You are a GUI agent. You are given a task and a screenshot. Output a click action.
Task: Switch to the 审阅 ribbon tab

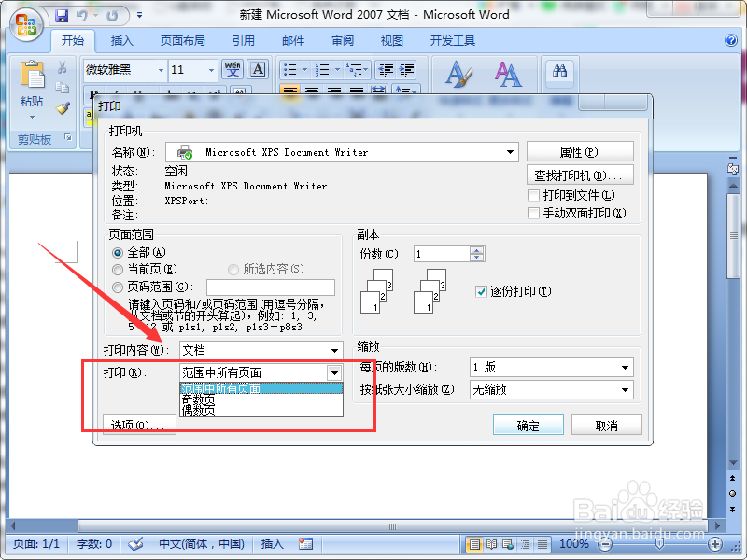point(343,41)
